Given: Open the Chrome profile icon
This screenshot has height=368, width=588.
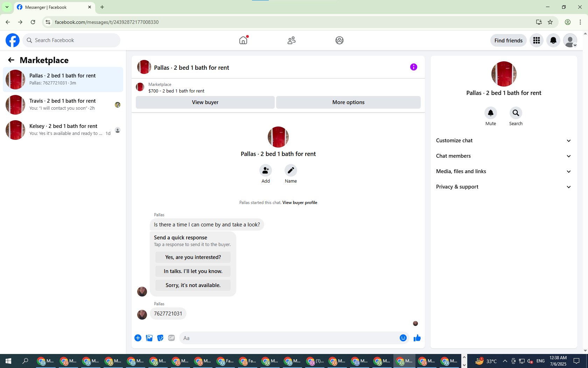Looking at the screenshot, I should pos(568,22).
